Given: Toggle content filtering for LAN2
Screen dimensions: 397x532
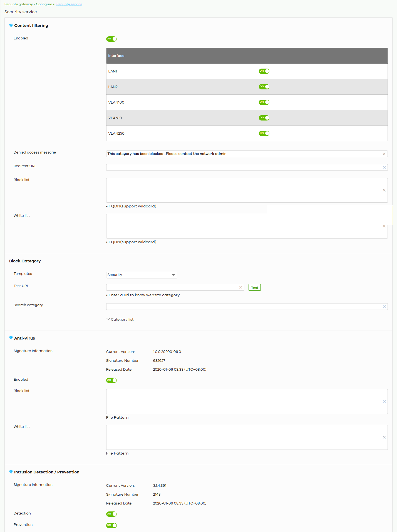Looking at the screenshot, I should pyautogui.click(x=264, y=87).
